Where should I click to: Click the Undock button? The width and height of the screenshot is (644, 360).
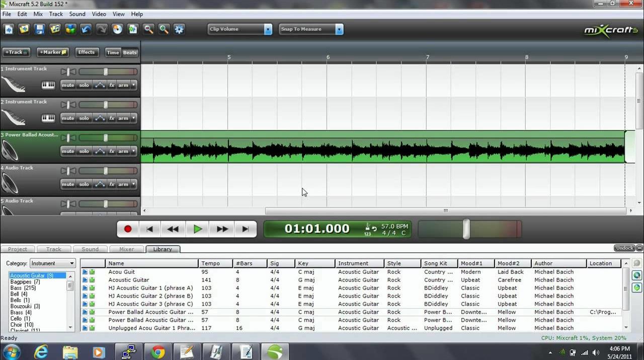tap(624, 248)
